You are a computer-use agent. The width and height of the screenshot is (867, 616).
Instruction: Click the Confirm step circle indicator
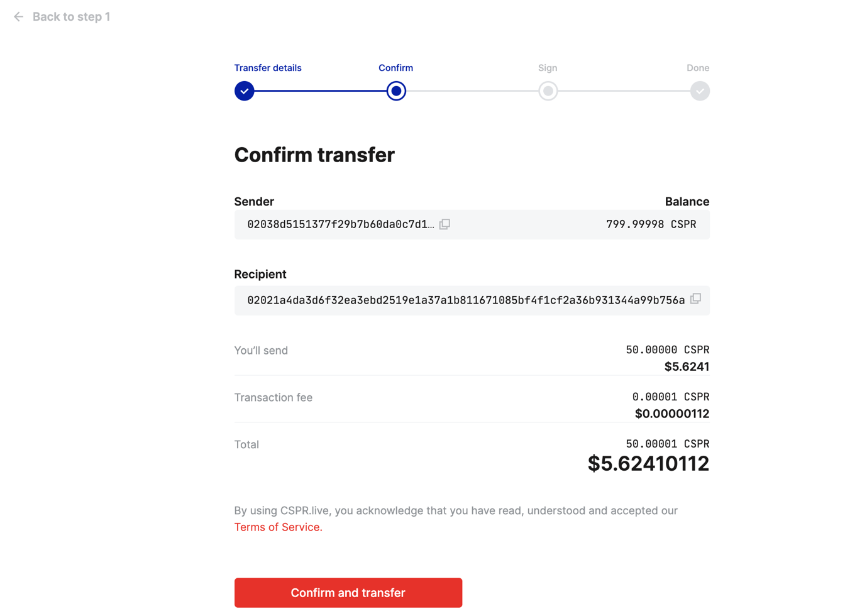[396, 91]
